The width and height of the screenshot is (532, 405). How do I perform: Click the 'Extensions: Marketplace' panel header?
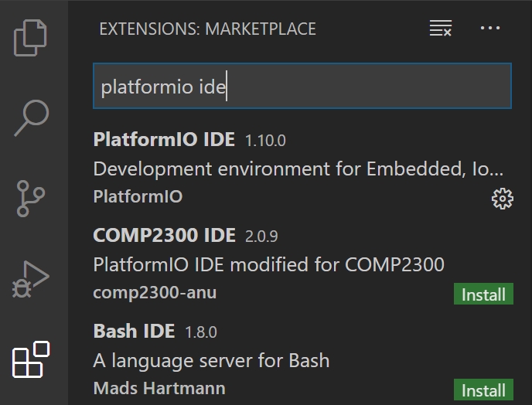[207, 29]
